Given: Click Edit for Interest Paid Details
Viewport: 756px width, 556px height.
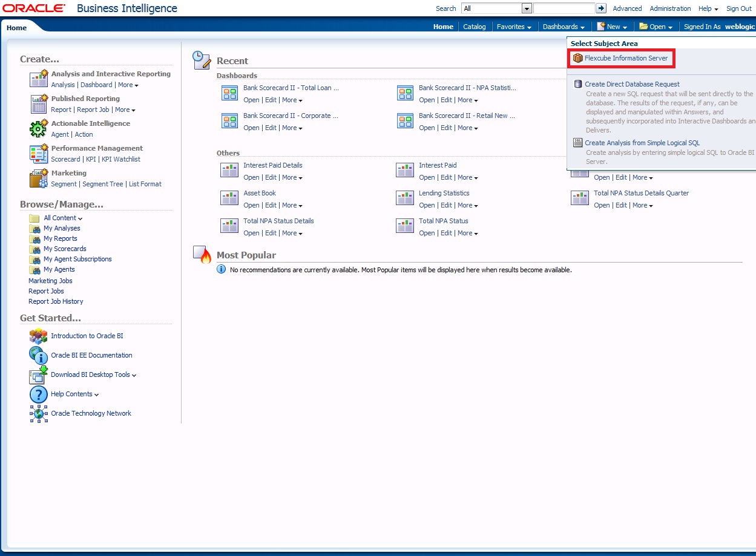Looking at the screenshot, I should [271, 177].
